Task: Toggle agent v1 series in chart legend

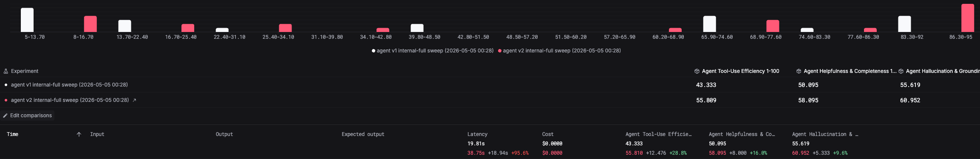Action: pos(433,51)
